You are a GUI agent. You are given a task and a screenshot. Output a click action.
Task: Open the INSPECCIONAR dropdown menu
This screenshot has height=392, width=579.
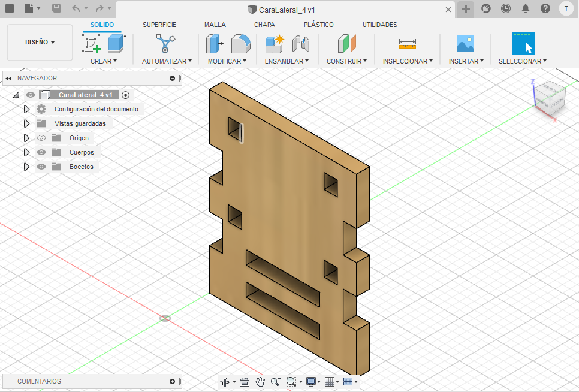pos(408,61)
